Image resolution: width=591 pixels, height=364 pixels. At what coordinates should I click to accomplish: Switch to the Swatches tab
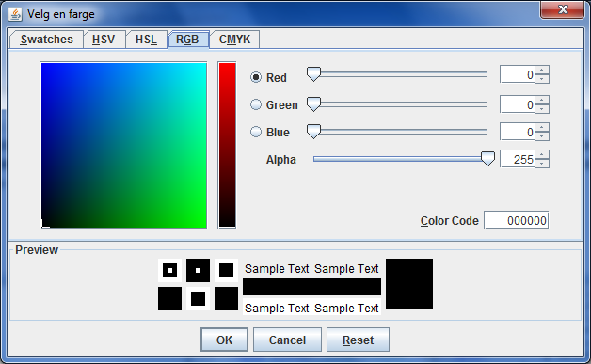click(x=46, y=40)
